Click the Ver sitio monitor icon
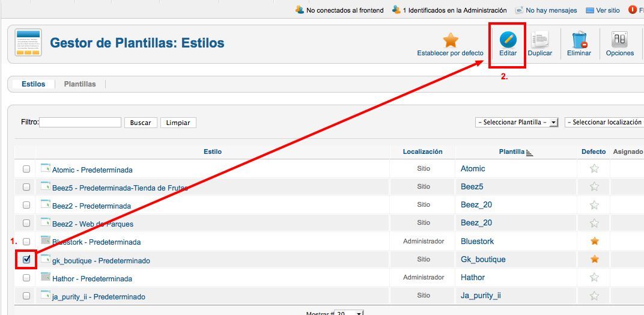 [590, 10]
